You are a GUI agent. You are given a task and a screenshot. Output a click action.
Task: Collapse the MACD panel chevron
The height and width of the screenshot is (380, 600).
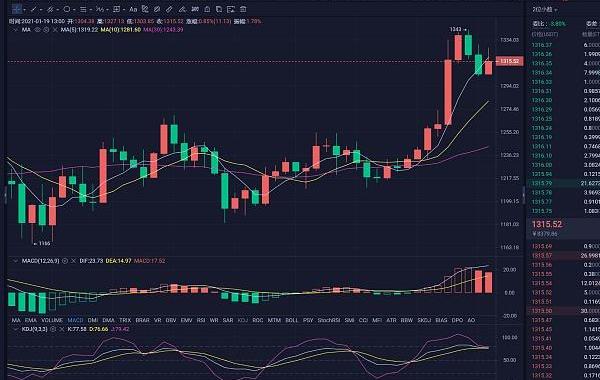pos(15,261)
